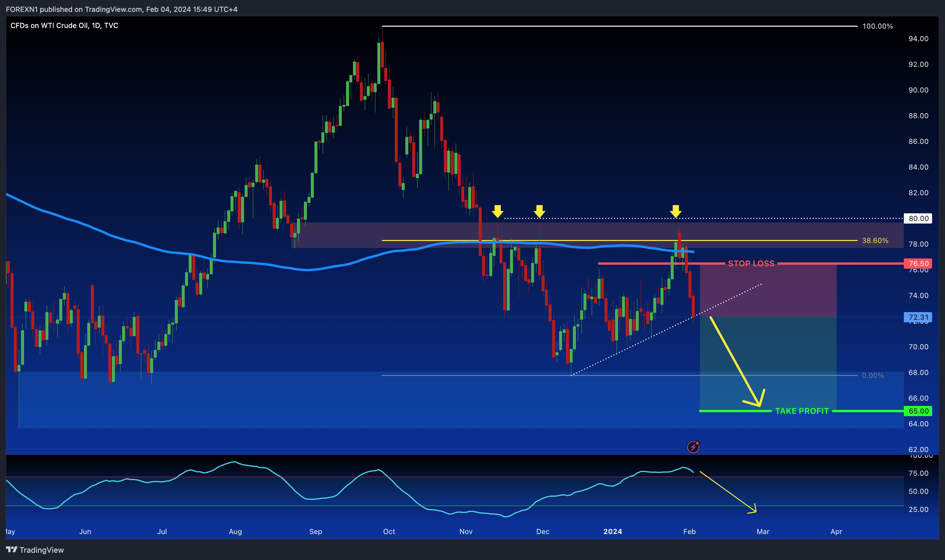
Task: Click the 38.60% Fibonacci label
Action: coord(875,240)
